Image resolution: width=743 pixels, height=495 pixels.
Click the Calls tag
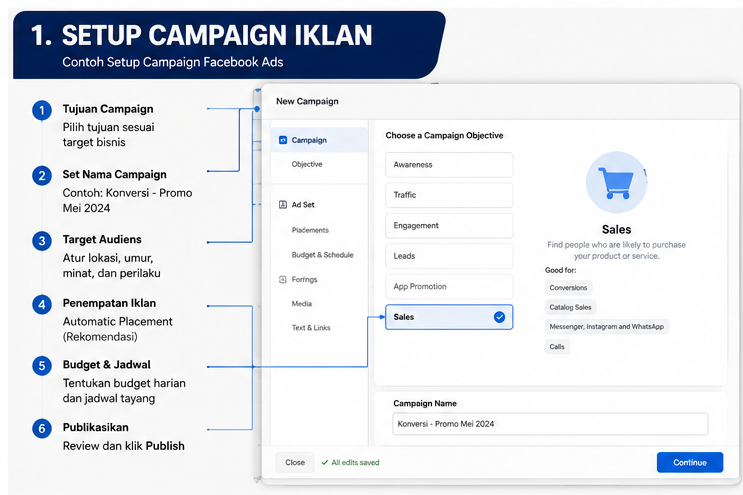pyautogui.click(x=557, y=346)
